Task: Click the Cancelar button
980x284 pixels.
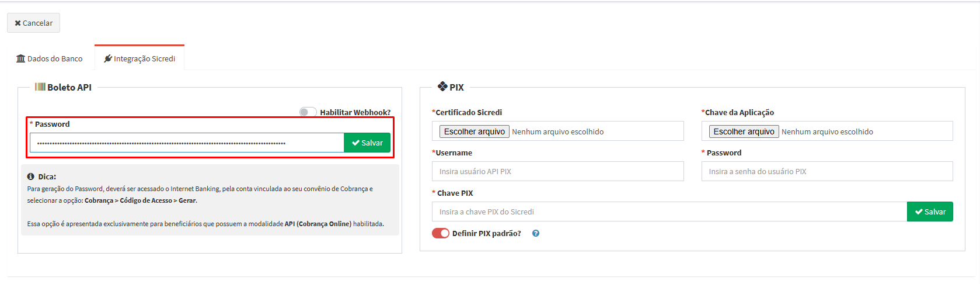Action: point(33,23)
